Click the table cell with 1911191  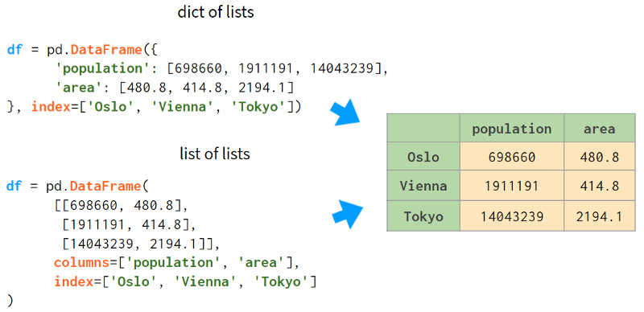[x=512, y=186]
